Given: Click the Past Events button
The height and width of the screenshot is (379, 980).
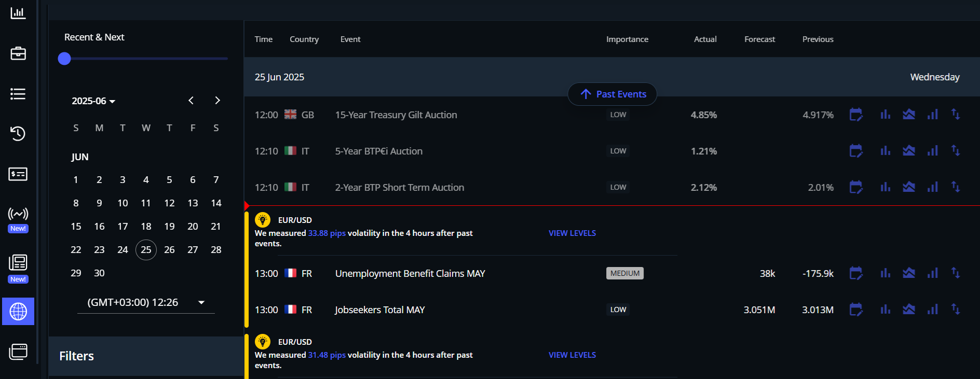Looking at the screenshot, I should (612, 94).
